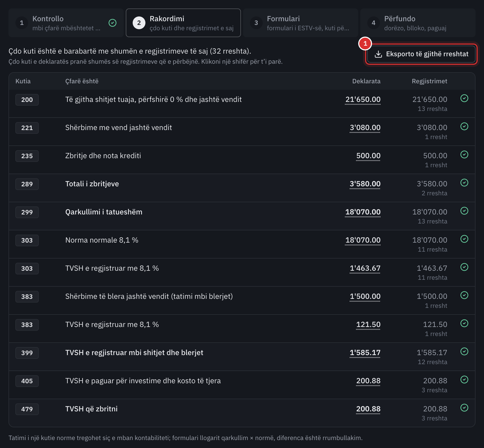Screen dimensions: 484x448
Task: Click the check icon in box 405 row
Action: [464, 380]
